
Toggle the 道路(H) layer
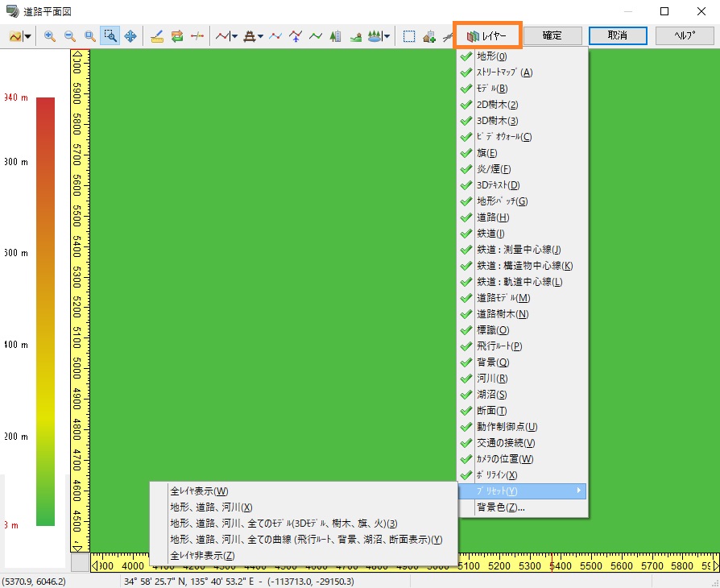[523, 217]
